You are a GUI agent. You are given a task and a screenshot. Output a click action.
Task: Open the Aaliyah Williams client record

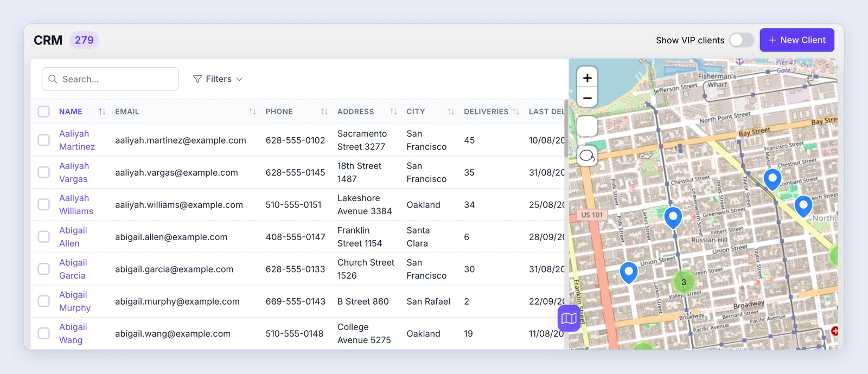point(76,204)
